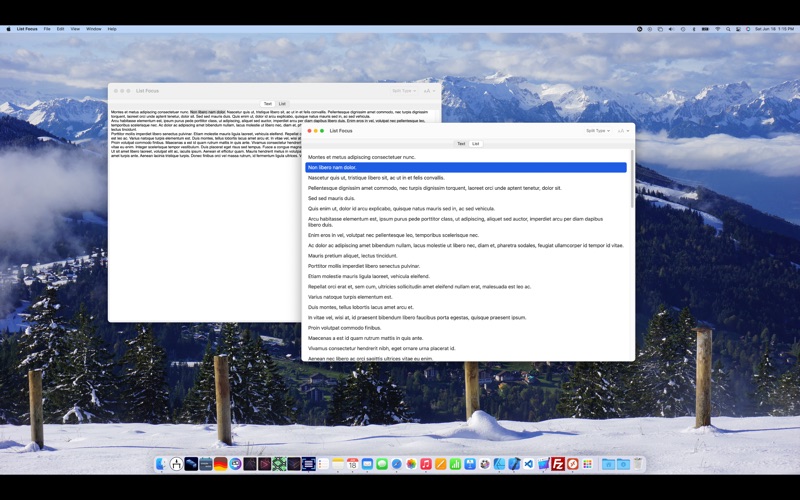Select row 'Quis enim ut, dolor id arcu explicabo'
This screenshot has width=800, height=500.
pos(466,208)
